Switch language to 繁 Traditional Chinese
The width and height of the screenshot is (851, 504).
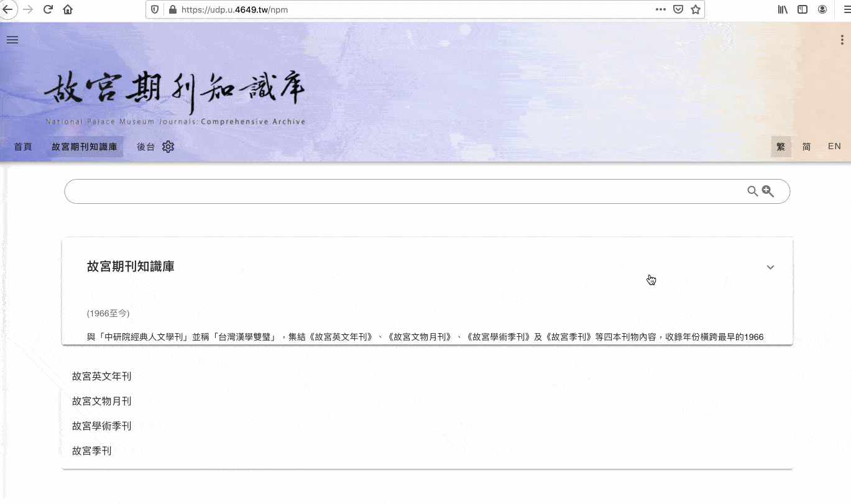[781, 147]
